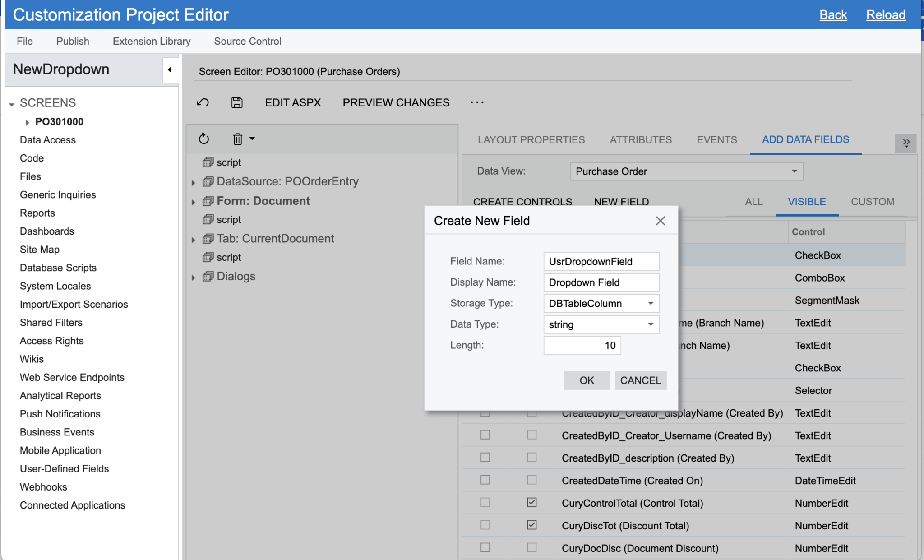Screen dimensions: 924x560
Task: Click the OK button in Create New Field
Action: 587,380
